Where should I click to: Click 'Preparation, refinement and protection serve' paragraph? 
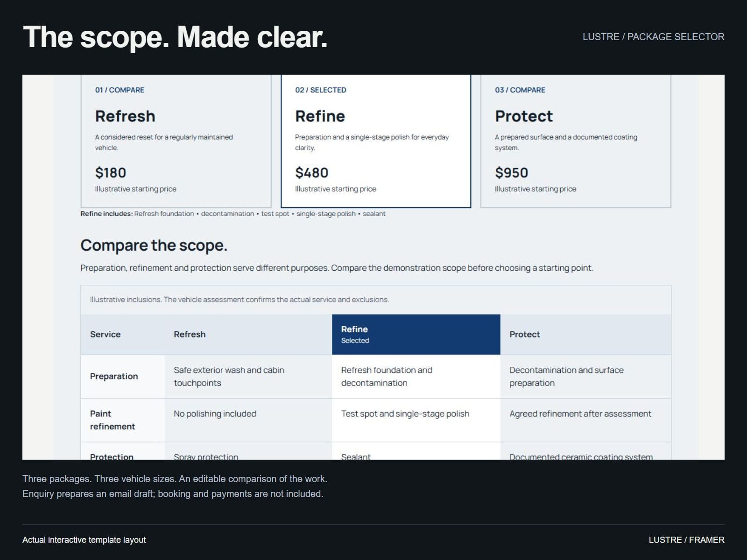pyautogui.click(x=337, y=268)
